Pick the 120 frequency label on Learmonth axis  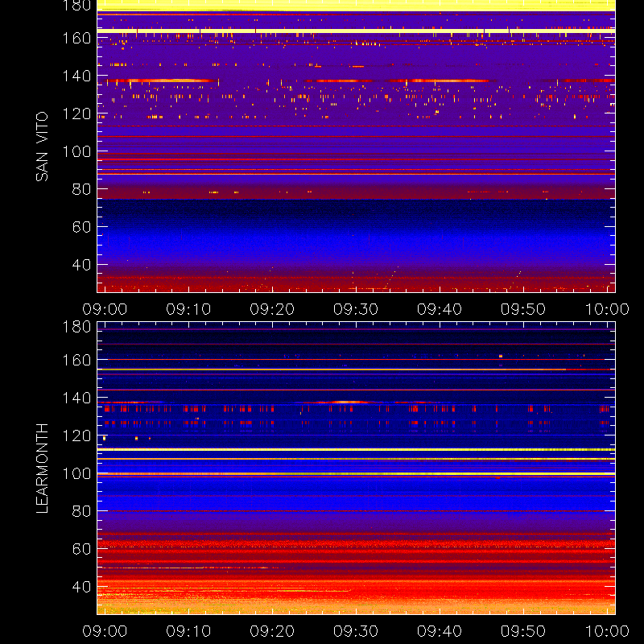[x=76, y=436]
